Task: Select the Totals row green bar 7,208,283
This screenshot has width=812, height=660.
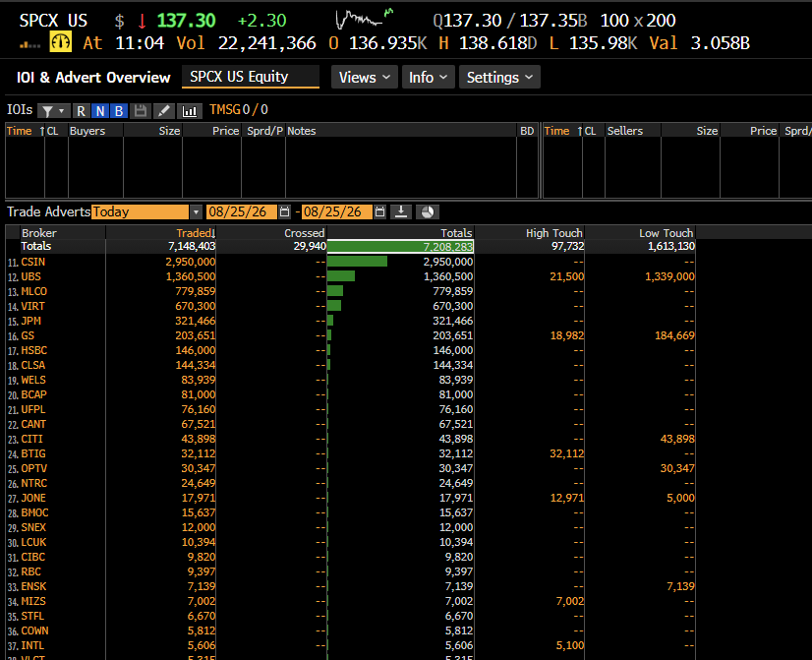Action: (400, 247)
